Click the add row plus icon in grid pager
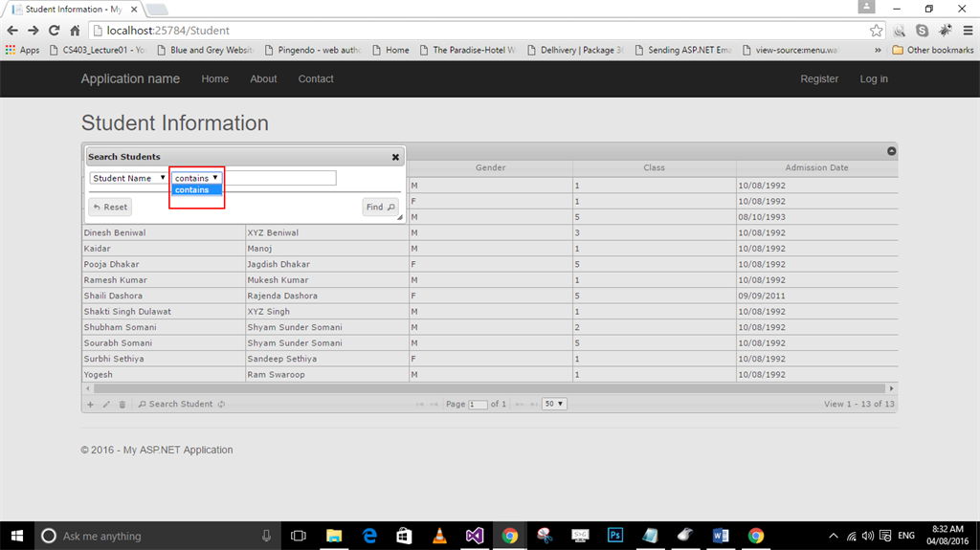 point(91,405)
